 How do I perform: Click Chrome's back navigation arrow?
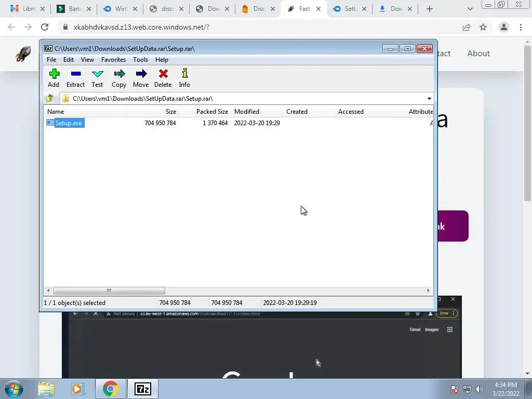(11, 27)
